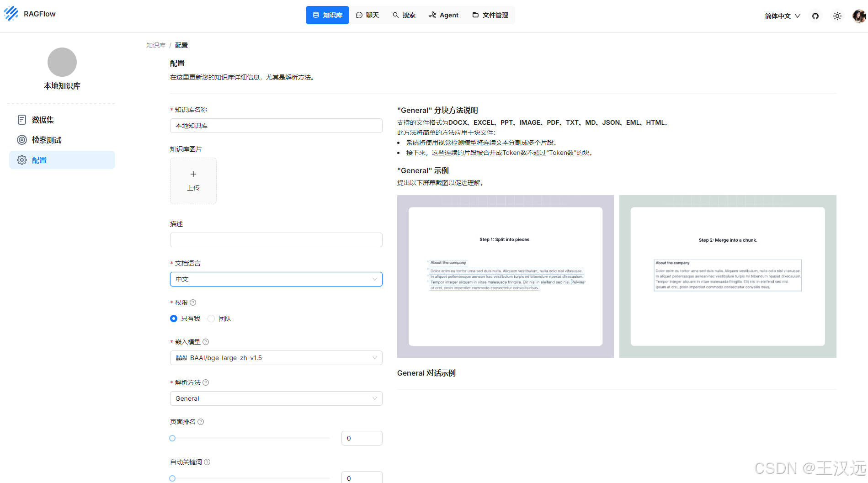The height and width of the screenshot is (483, 868).
Task: Show help for 嵌入模型 question-mark icon
Action: tap(206, 342)
